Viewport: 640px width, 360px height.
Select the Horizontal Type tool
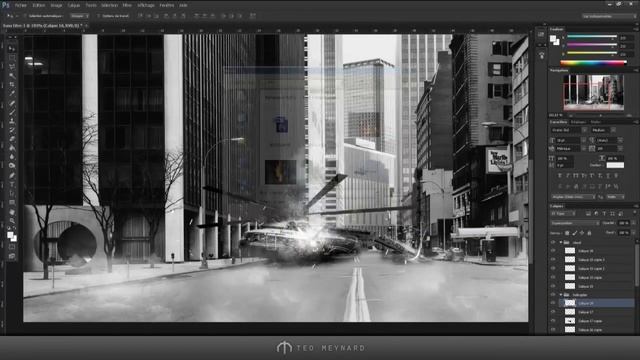(11, 184)
